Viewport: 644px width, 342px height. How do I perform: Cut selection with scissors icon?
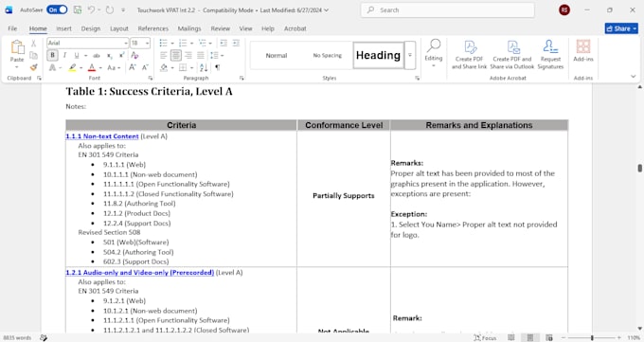pyautogui.click(x=34, y=44)
